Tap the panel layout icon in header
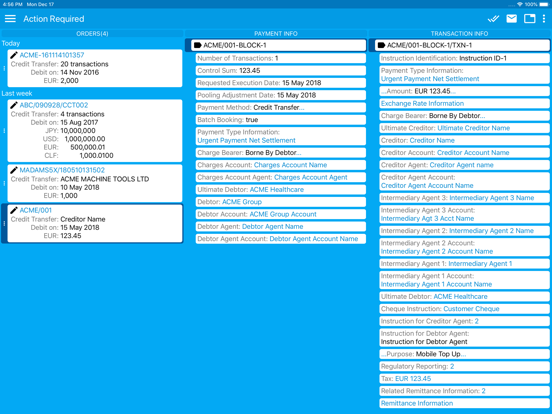The image size is (552, 414). point(529,19)
